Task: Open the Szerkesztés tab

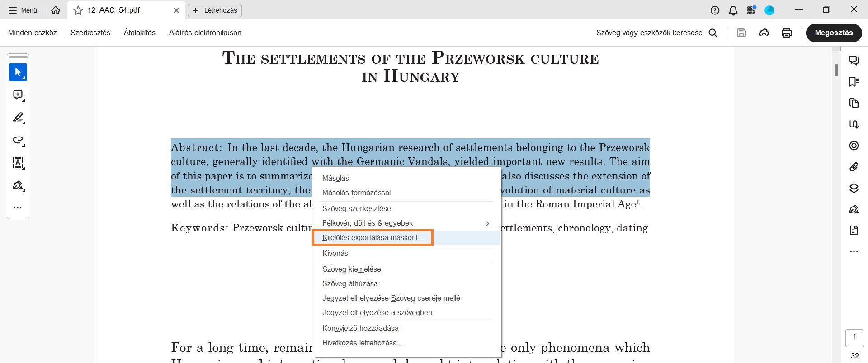Action: click(90, 33)
